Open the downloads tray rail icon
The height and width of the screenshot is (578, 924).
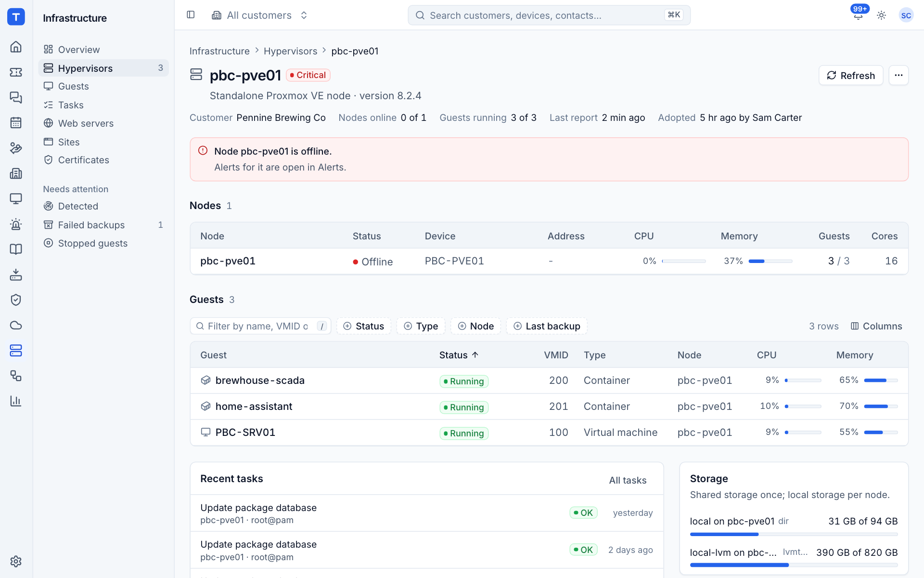click(x=16, y=275)
